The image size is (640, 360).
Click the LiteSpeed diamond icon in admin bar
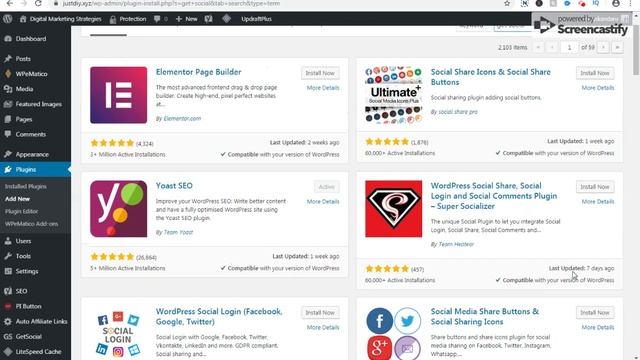pos(227,18)
